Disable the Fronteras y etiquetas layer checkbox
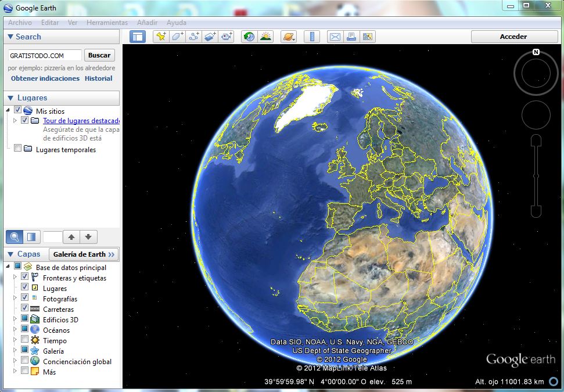The width and height of the screenshot is (564, 392). tap(24, 276)
